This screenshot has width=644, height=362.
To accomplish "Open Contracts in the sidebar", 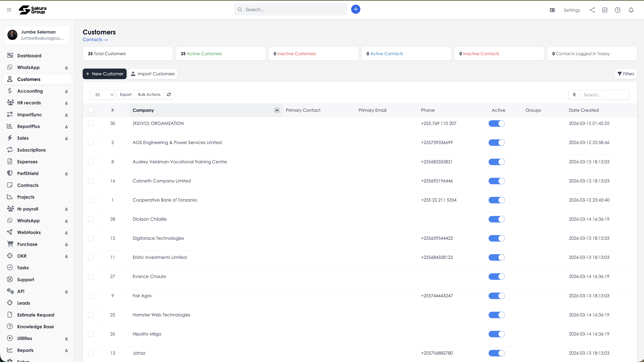I will click(x=37, y=185).
